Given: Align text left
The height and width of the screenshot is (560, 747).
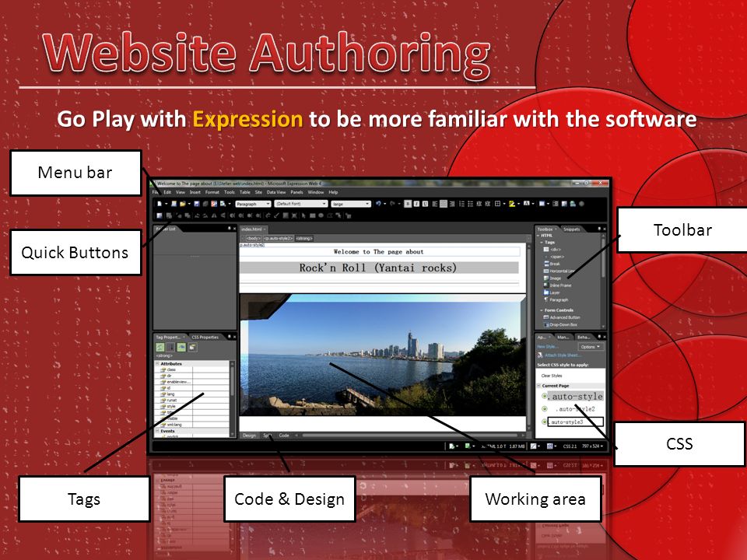Looking at the screenshot, I should click(434, 204).
